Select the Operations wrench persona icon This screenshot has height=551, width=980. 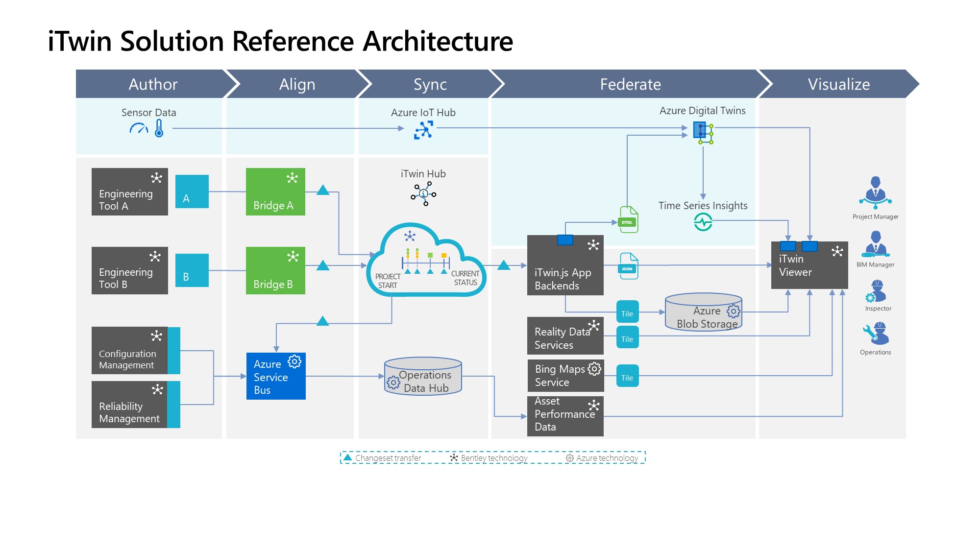(x=876, y=334)
